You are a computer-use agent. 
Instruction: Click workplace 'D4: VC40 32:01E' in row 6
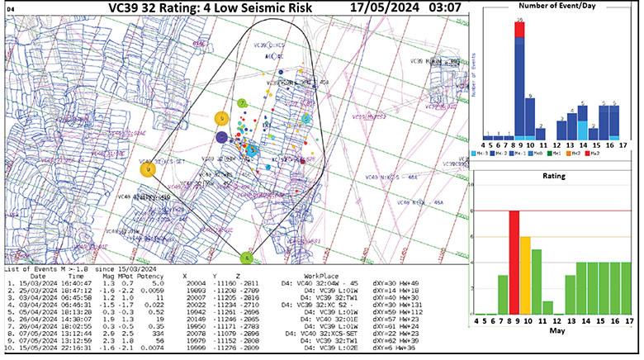(x=329, y=320)
